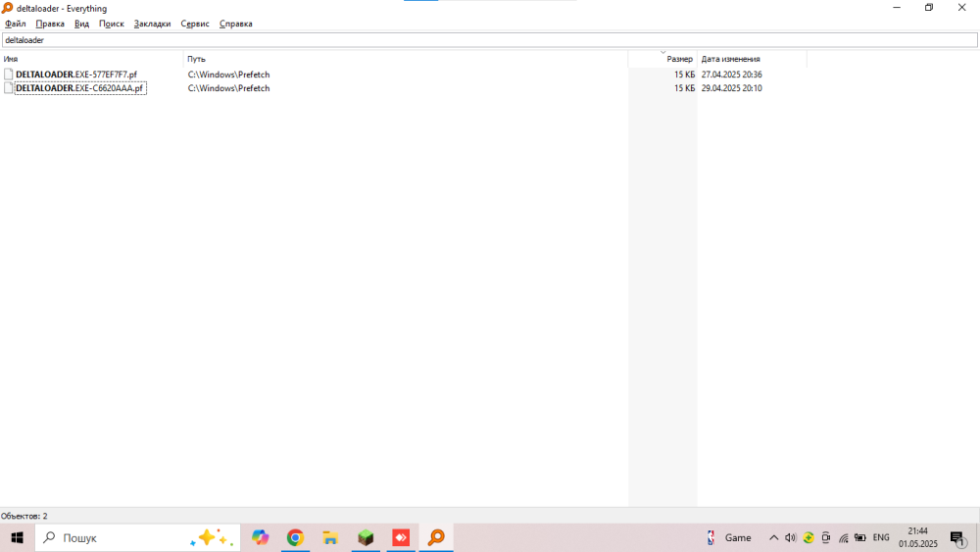980x552 pixels.
Task: Sort results by Путь column header
Action: point(406,59)
